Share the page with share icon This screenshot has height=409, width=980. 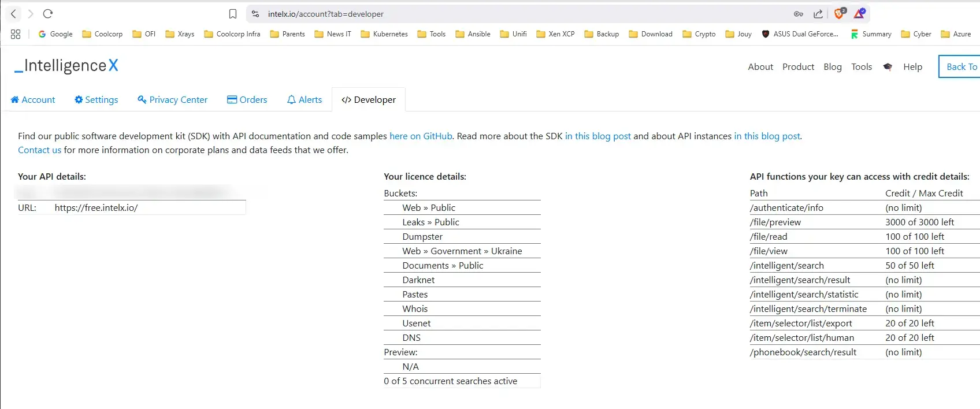click(x=818, y=14)
